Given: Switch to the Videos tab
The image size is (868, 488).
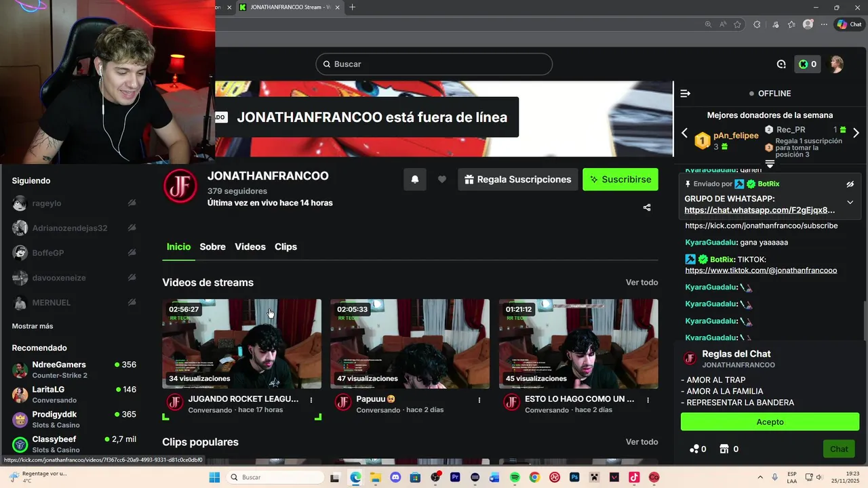Looking at the screenshot, I should tap(250, 247).
